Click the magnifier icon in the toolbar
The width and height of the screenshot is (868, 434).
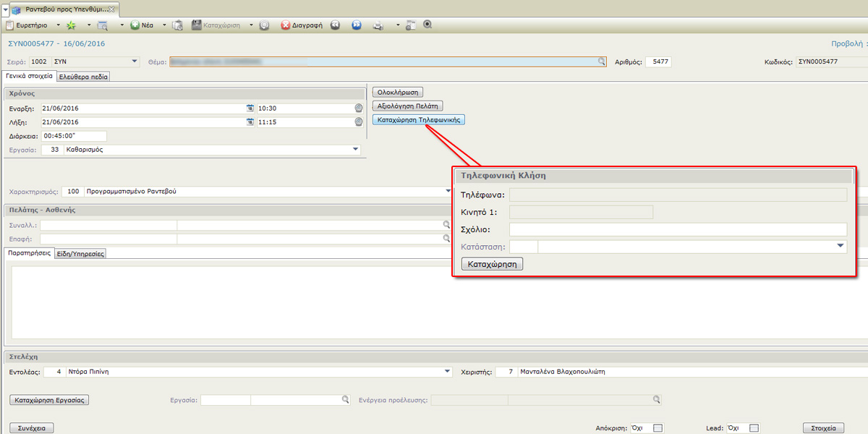coord(427,25)
